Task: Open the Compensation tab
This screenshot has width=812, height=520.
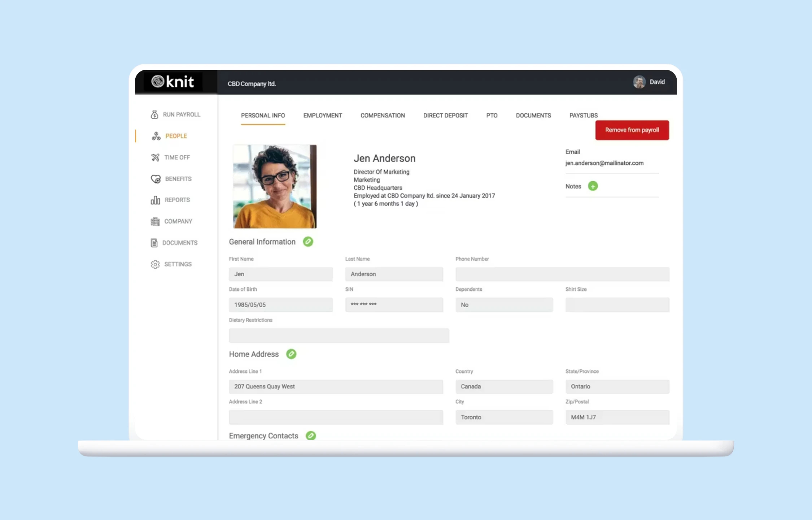Action: tap(383, 115)
